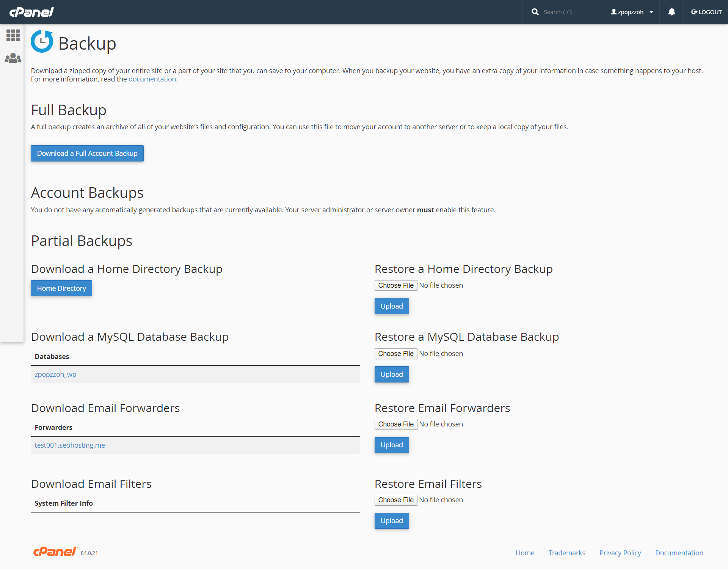This screenshot has height=569, width=728.
Task: Click the search magnifier icon
Action: click(x=535, y=12)
